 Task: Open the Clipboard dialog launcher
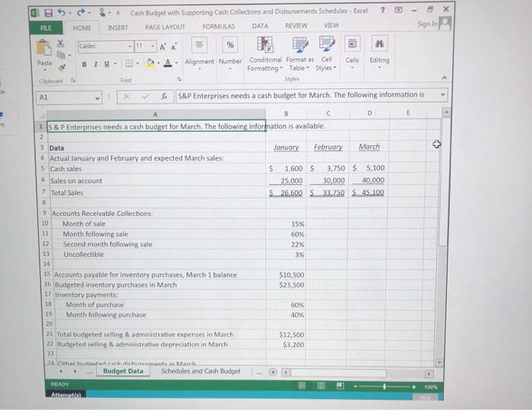73,81
